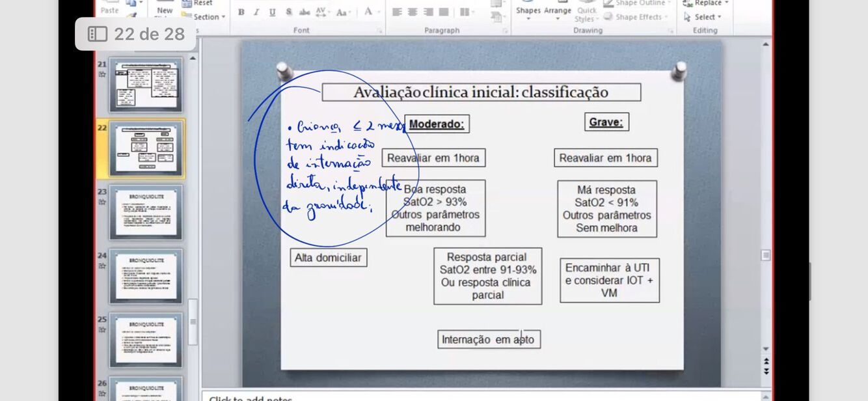Click the sidebar icon in slide counter overlay
Viewport: 868px width, 401px height.
tap(97, 34)
